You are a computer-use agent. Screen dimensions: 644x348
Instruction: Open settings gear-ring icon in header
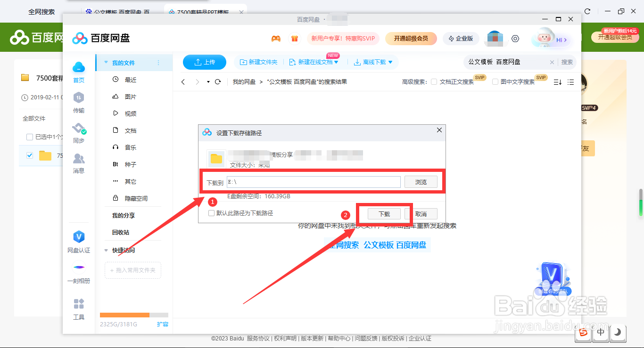point(515,39)
